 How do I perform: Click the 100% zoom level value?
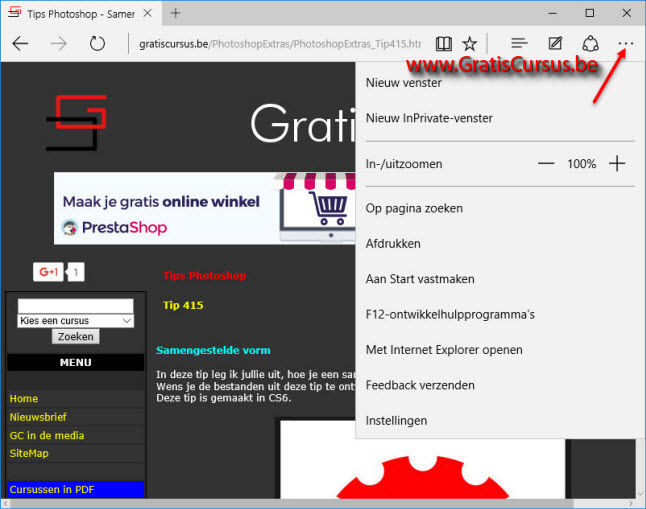[x=582, y=164]
